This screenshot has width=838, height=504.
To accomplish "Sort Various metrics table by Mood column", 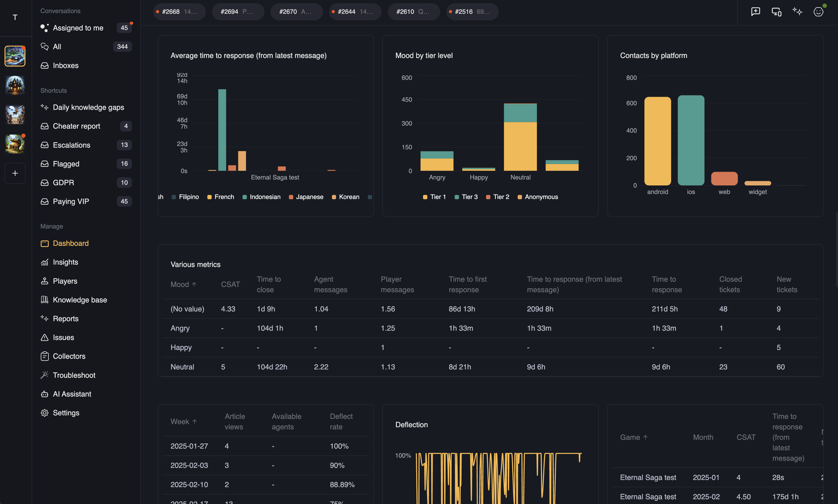I will 183,284.
